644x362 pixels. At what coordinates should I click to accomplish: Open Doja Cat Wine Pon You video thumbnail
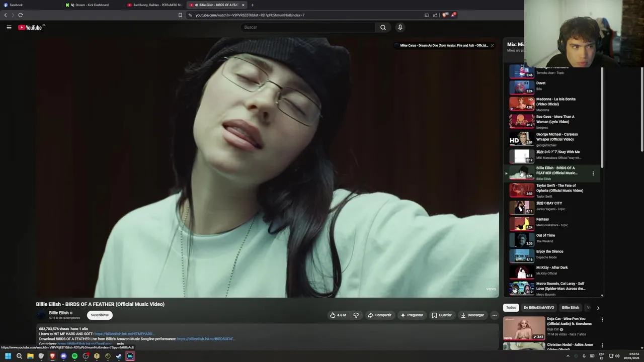[x=524, y=328]
